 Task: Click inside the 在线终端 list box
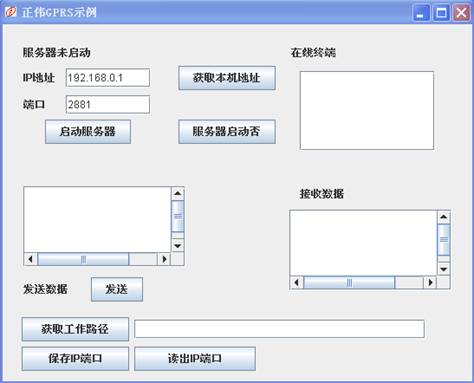point(367,110)
